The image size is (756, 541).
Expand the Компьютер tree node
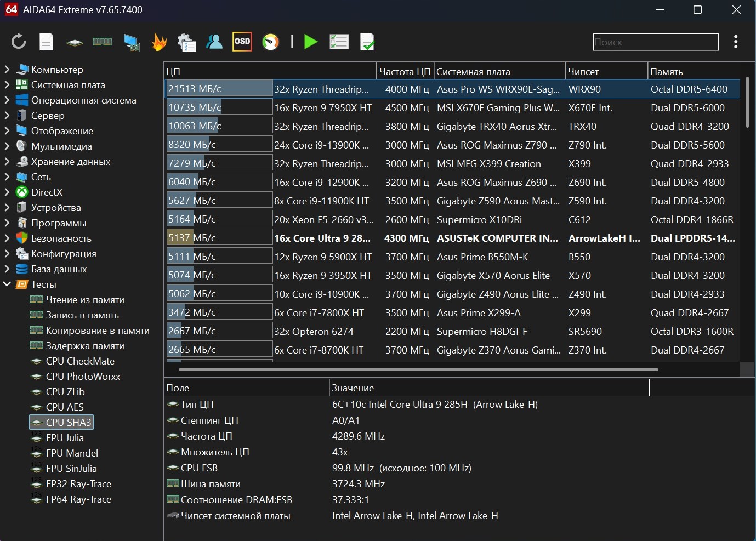coord(7,70)
